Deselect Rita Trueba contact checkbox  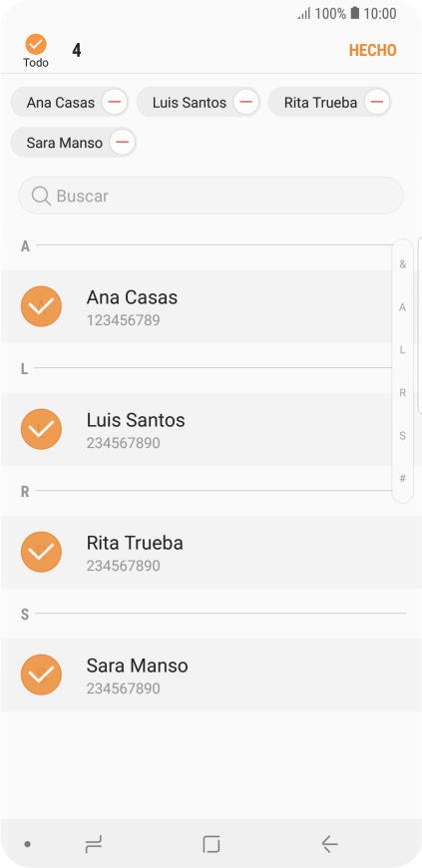click(41, 552)
